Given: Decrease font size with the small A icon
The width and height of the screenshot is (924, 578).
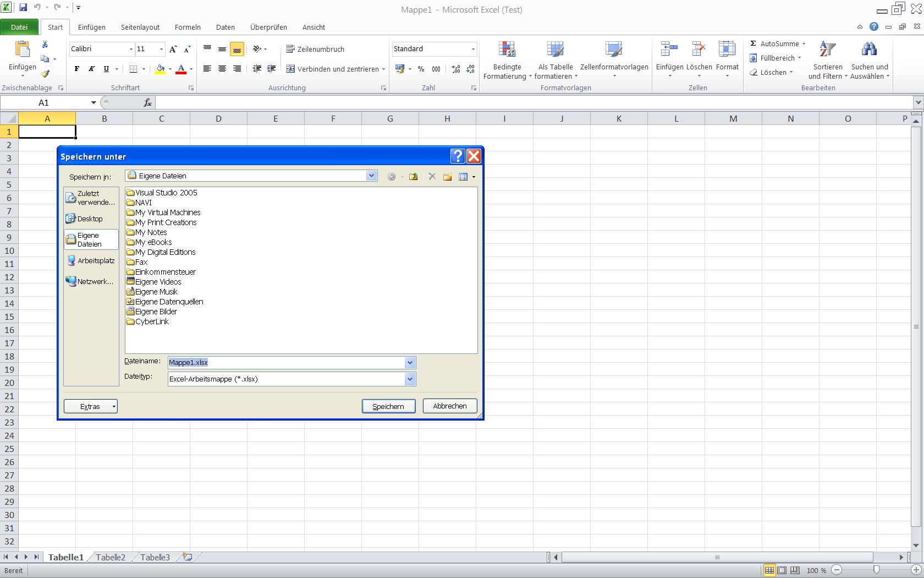Looking at the screenshot, I should (187, 49).
